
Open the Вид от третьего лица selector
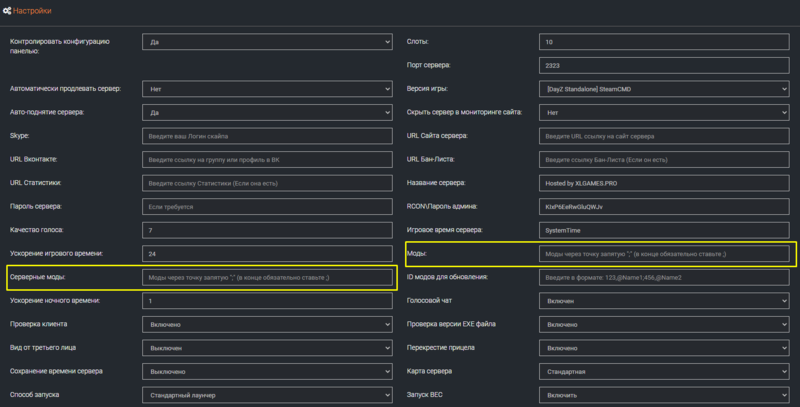pos(266,348)
